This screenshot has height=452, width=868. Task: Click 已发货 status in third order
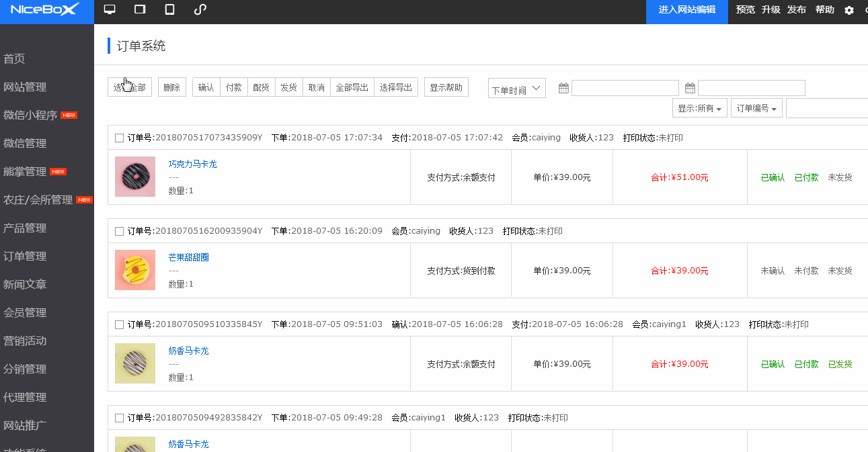(840, 364)
